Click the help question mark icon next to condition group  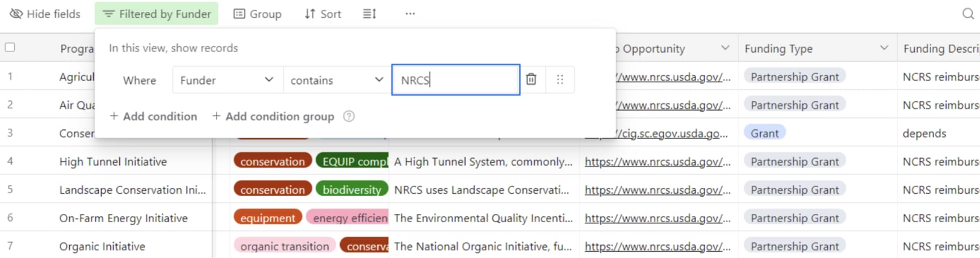click(349, 116)
